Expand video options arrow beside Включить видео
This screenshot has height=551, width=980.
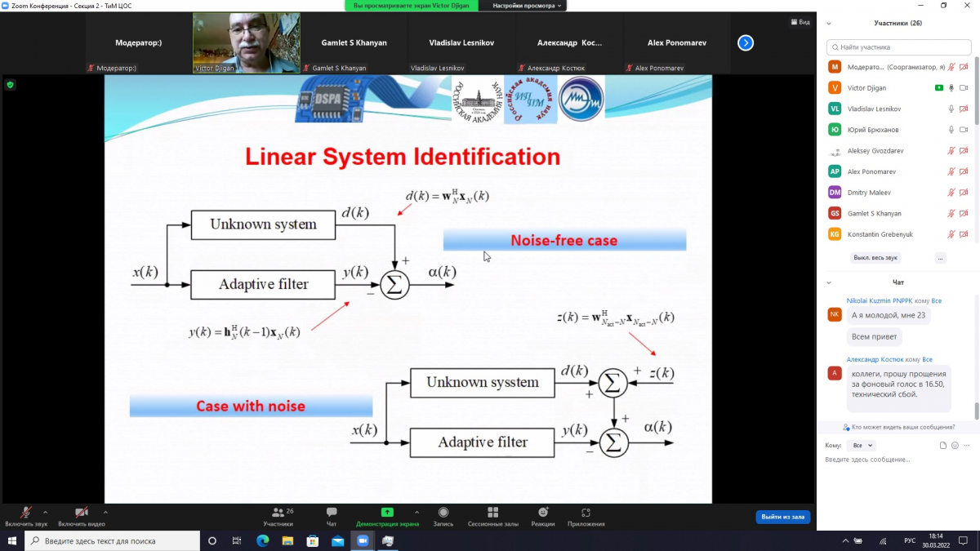(105, 513)
